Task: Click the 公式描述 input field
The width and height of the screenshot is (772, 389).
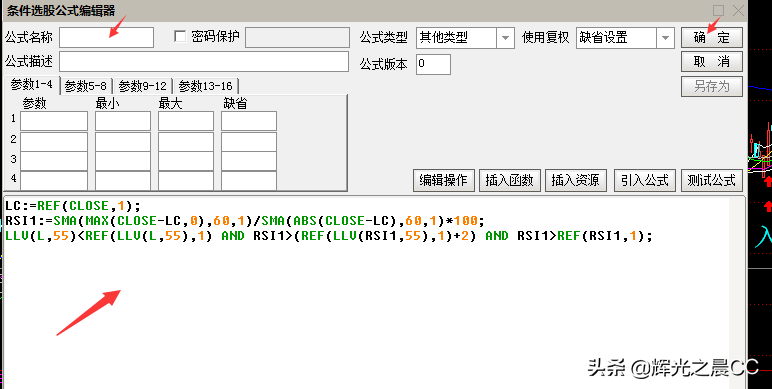Action: click(x=204, y=62)
